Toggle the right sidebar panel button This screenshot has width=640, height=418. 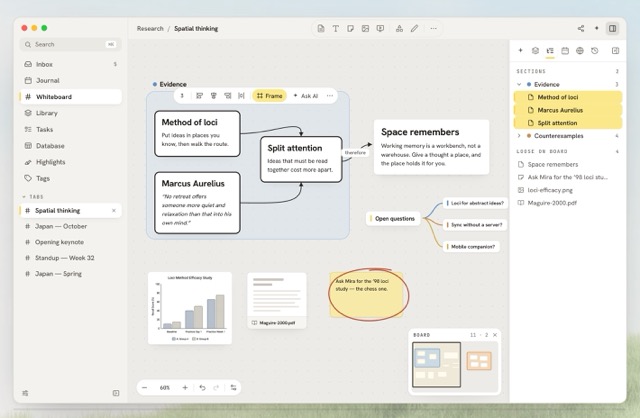tap(612, 28)
